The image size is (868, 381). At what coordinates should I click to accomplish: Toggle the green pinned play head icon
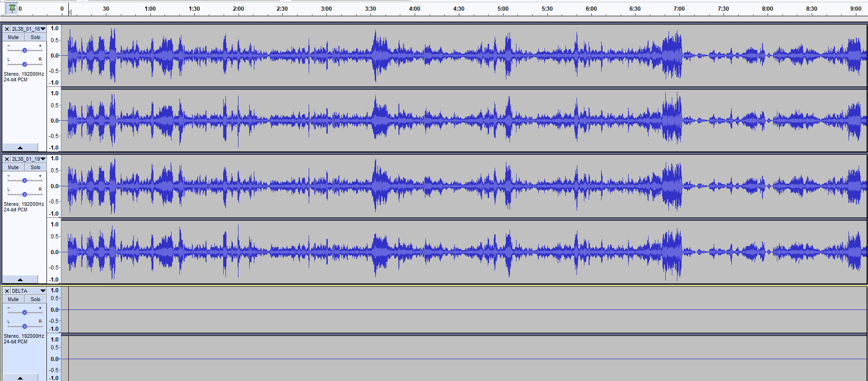[12, 8]
